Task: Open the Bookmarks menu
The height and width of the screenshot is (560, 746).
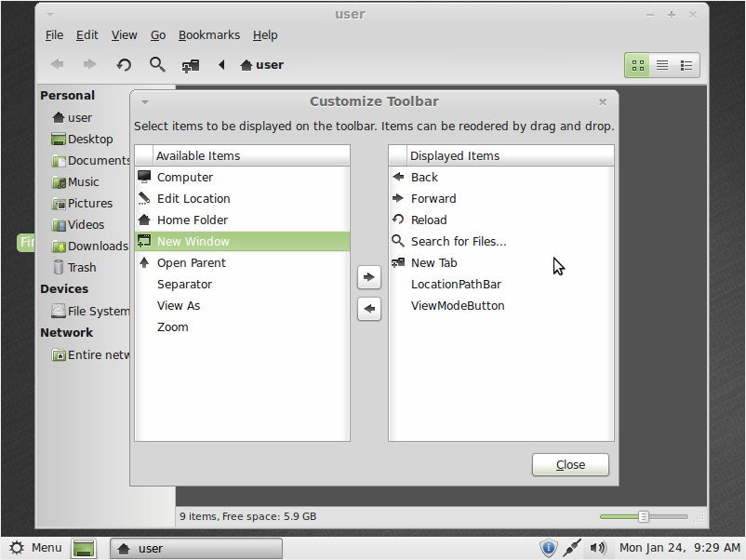Action: 209,35
